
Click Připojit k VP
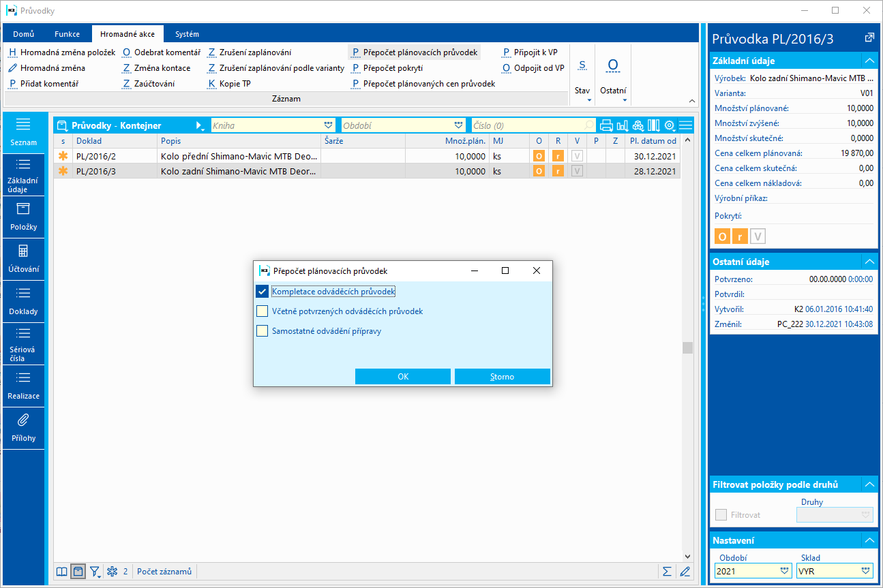(530, 52)
